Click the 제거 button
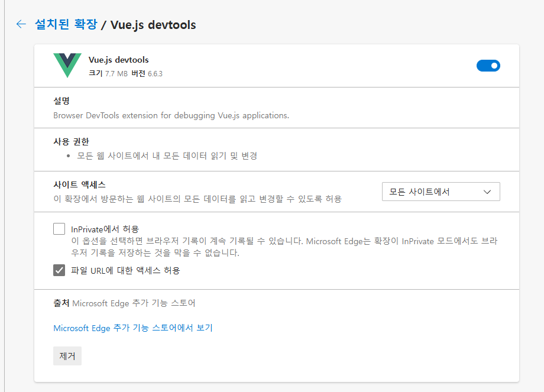 click(67, 356)
